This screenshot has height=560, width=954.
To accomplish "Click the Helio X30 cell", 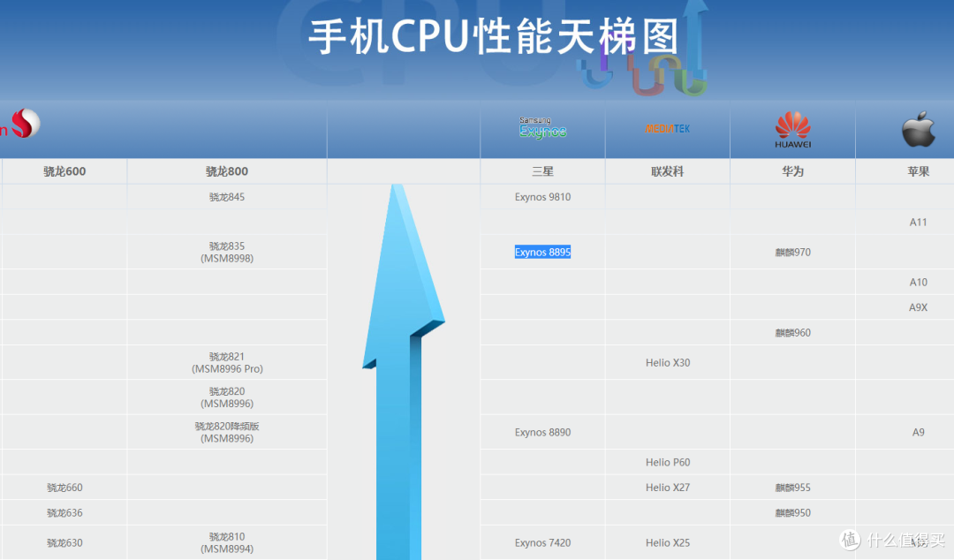I will point(668,362).
